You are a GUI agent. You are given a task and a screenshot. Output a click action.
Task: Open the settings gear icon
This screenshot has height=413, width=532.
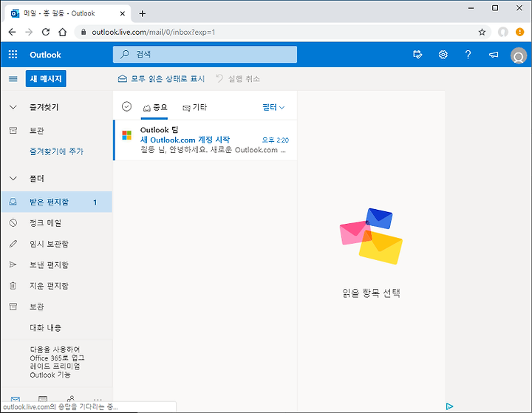(443, 54)
